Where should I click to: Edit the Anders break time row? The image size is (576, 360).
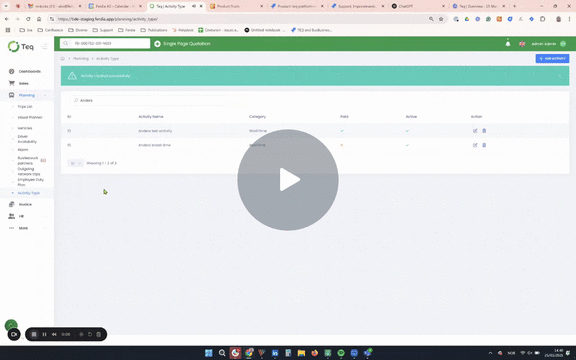coord(475,145)
